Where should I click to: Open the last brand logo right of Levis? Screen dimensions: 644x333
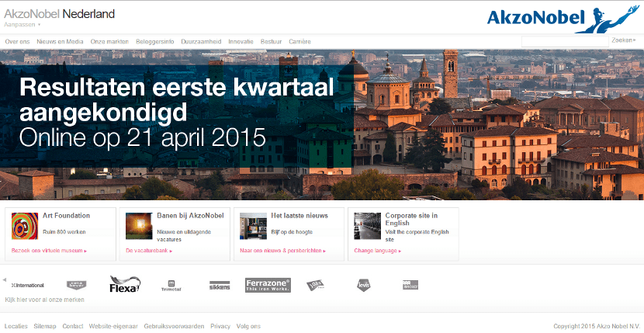tap(410, 285)
